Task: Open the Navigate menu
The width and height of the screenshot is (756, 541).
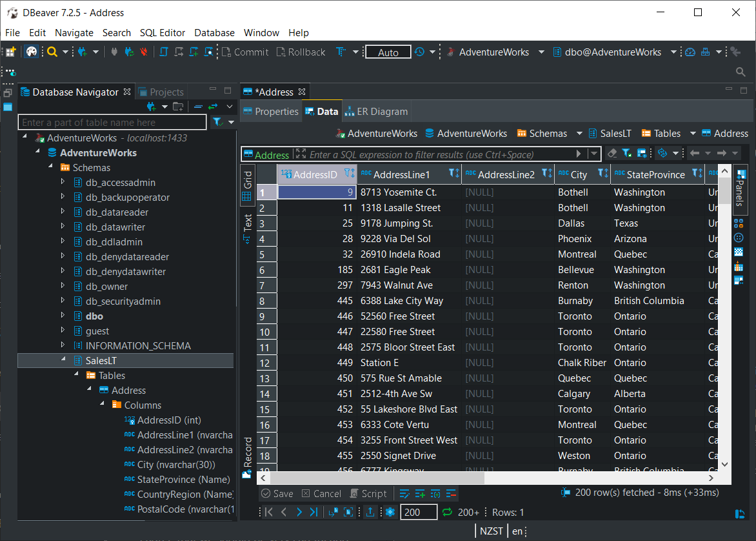Action: [x=74, y=33]
